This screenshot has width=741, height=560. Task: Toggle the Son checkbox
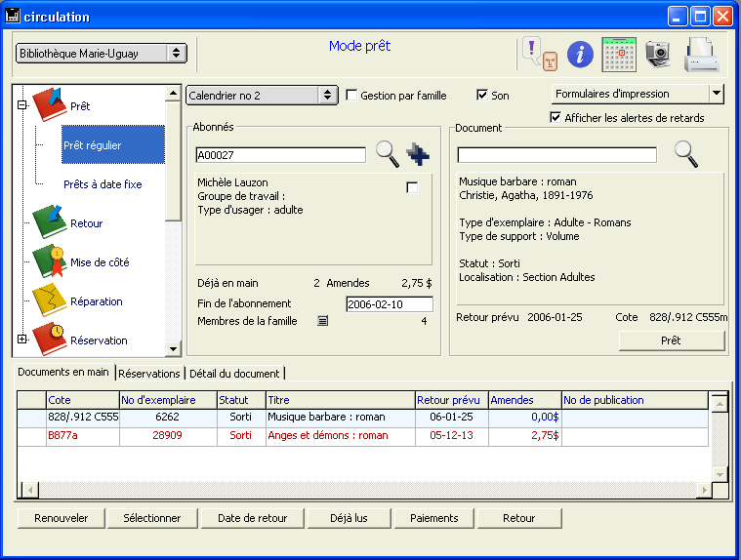click(481, 96)
